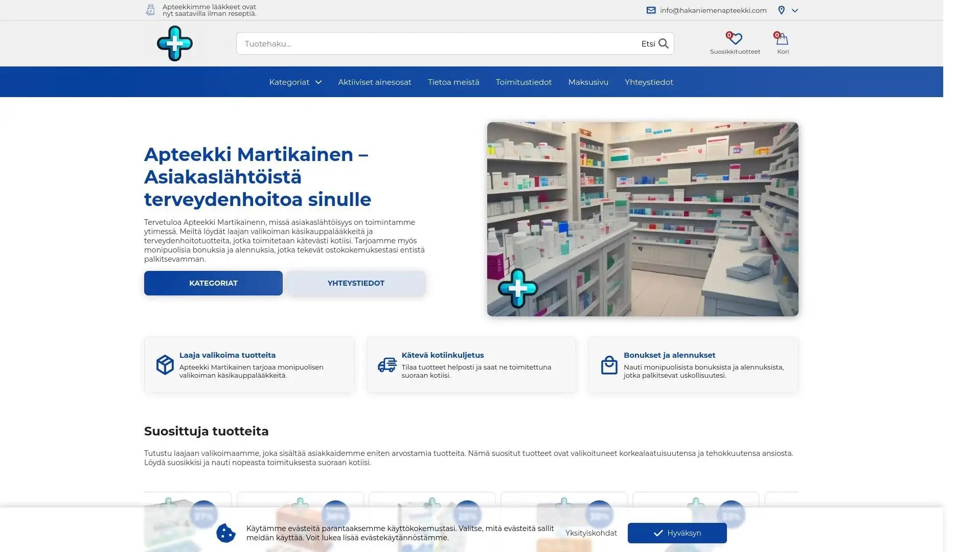This screenshot has height=552, width=980.
Task: Click Kätevä kotiinkuljetus heading
Action: (442, 355)
